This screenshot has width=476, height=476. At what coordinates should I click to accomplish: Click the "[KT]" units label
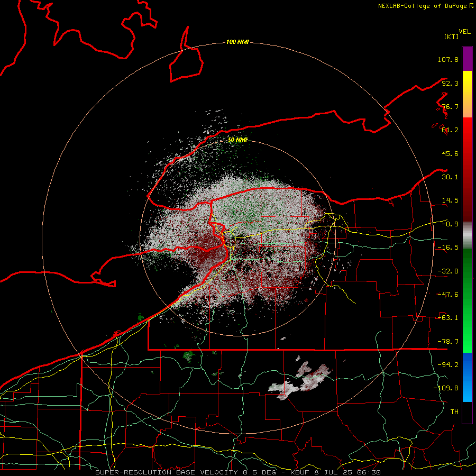click(x=452, y=36)
